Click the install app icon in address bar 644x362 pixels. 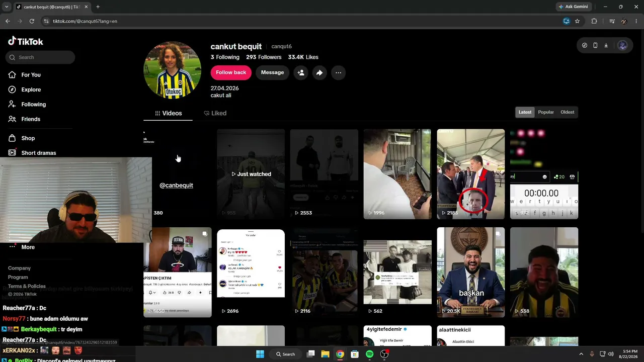pos(567,21)
